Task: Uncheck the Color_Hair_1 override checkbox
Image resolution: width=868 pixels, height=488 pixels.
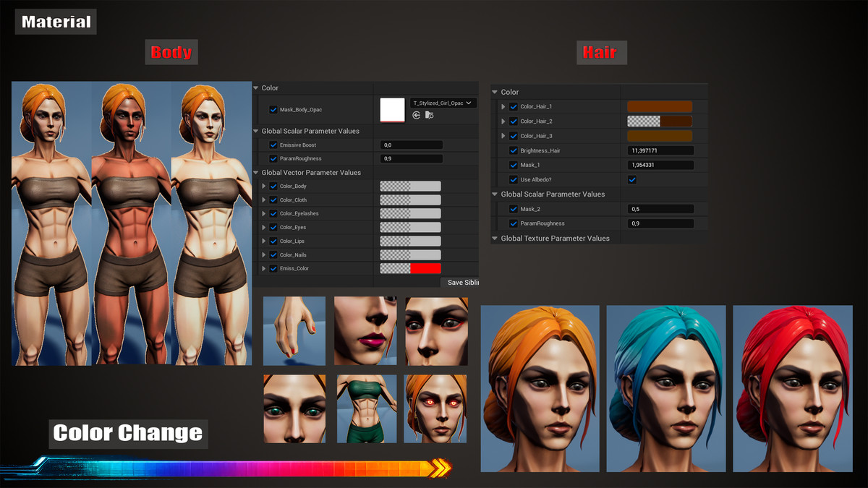Action: tap(514, 107)
